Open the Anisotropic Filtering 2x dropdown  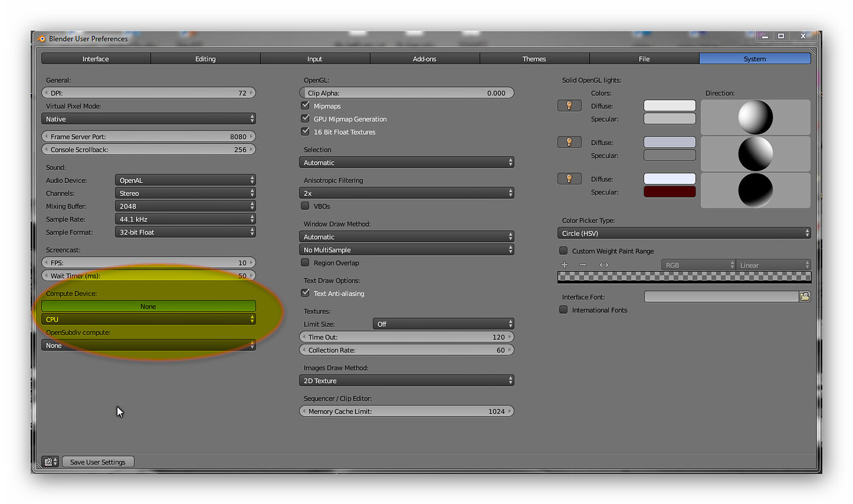click(407, 193)
